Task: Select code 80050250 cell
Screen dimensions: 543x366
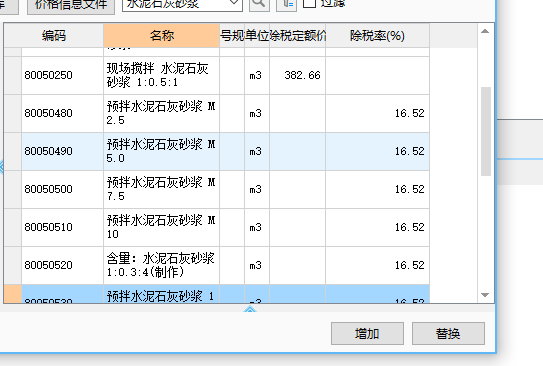Action: (62, 75)
